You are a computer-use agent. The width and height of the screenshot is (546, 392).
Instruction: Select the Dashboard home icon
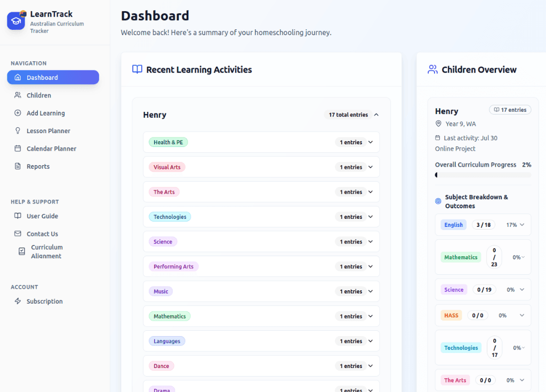point(18,77)
